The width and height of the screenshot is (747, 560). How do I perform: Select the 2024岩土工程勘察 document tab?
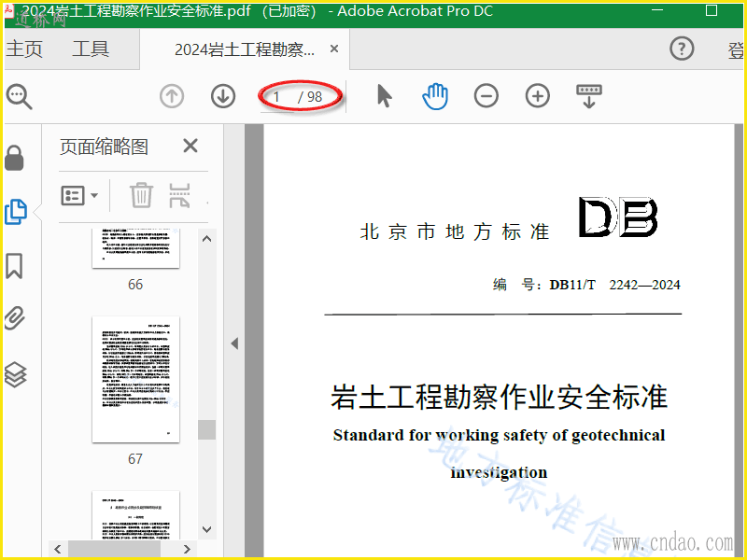click(245, 49)
